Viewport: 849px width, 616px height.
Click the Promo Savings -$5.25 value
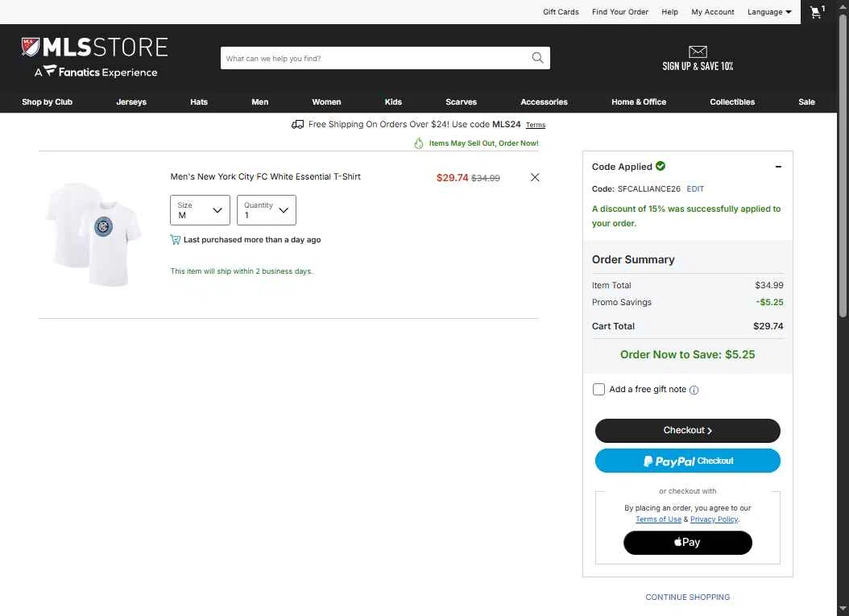pyautogui.click(x=769, y=302)
